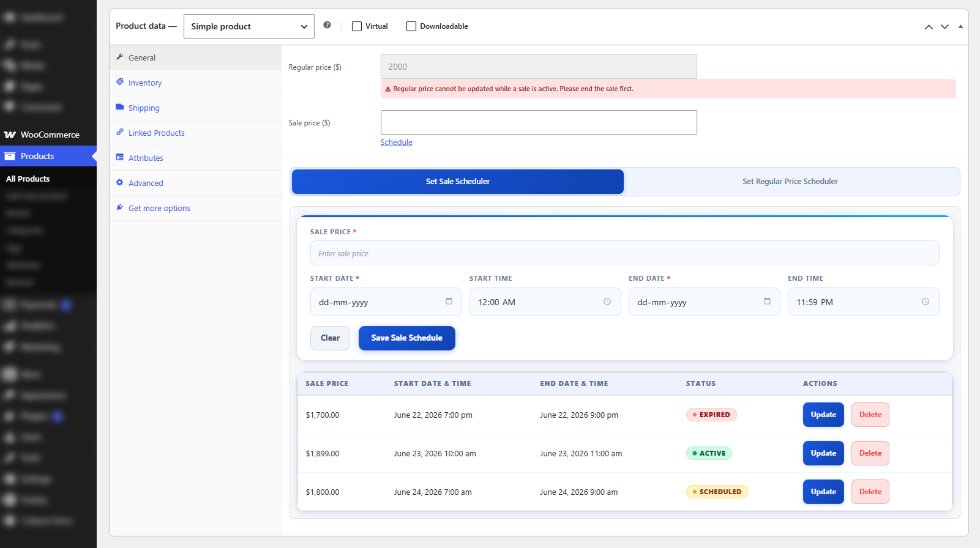
Task: Click the $1,899.00 sale price cell
Action: tap(323, 454)
